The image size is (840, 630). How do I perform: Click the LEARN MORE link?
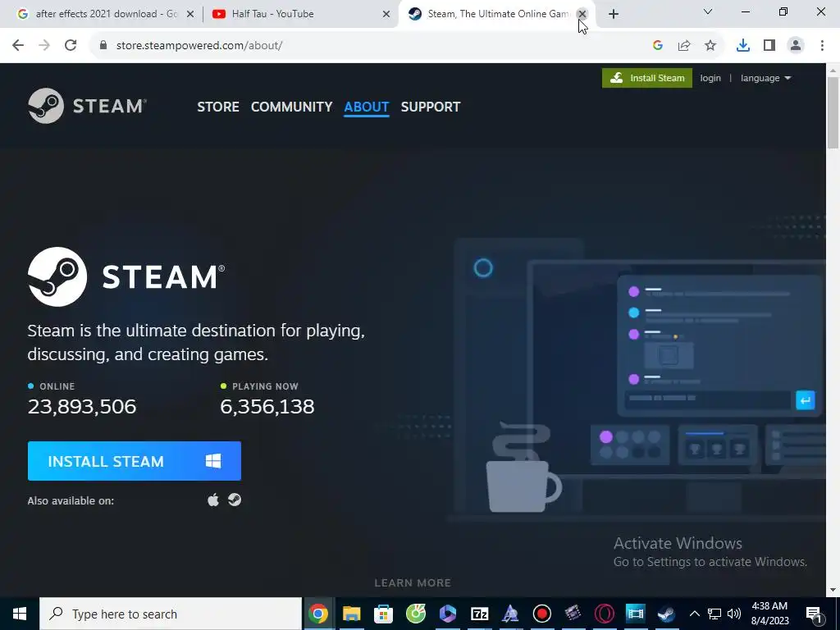click(413, 583)
